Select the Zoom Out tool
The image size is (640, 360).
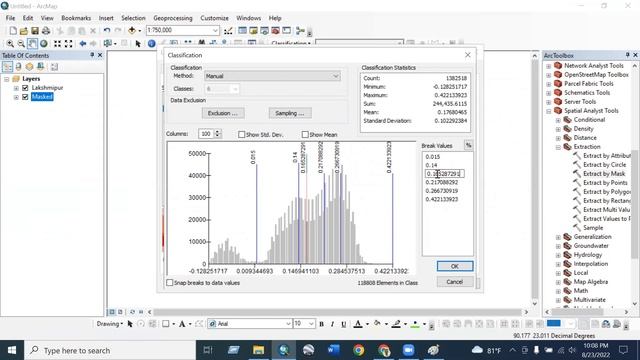point(21,43)
